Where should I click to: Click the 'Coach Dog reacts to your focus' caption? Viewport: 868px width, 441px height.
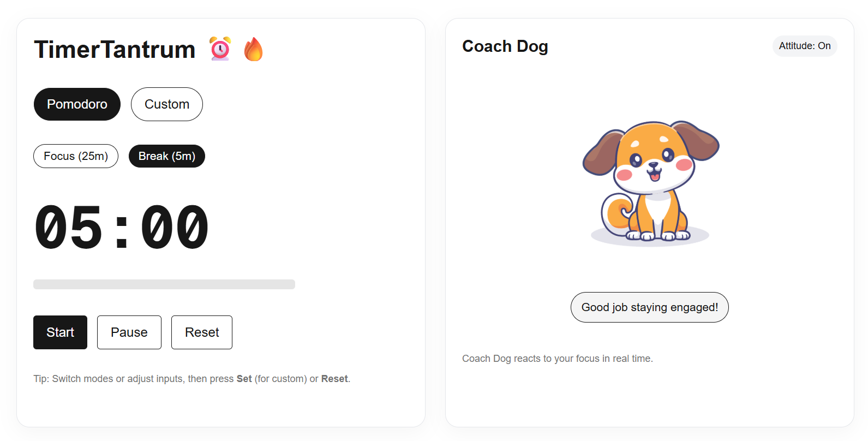click(558, 359)
